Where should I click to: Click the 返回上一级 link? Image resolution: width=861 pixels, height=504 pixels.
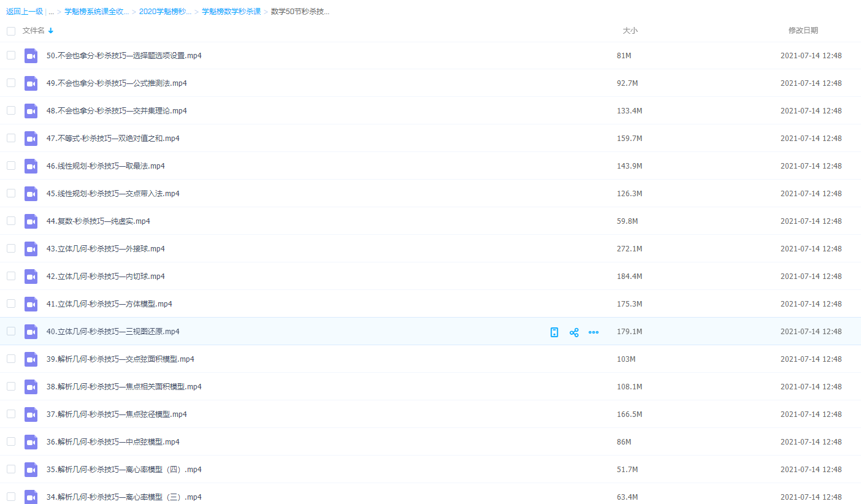tap(24, 12)
